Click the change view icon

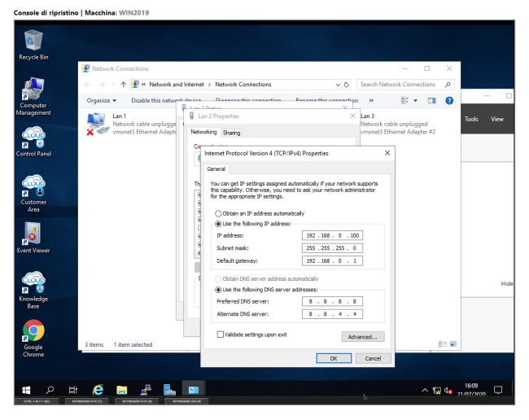pyautogui.click(x=404, y=101)
